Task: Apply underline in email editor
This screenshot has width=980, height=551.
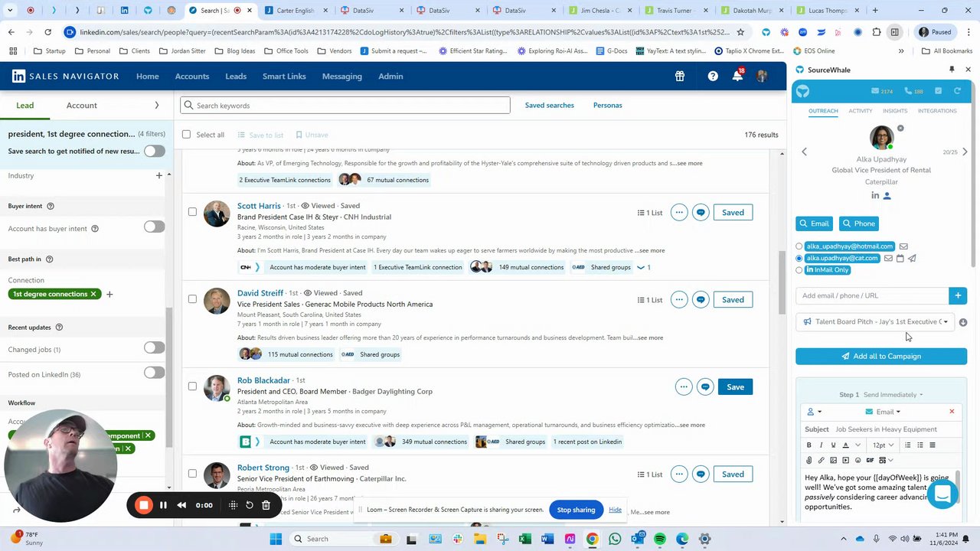Action: tap(833, 445)
